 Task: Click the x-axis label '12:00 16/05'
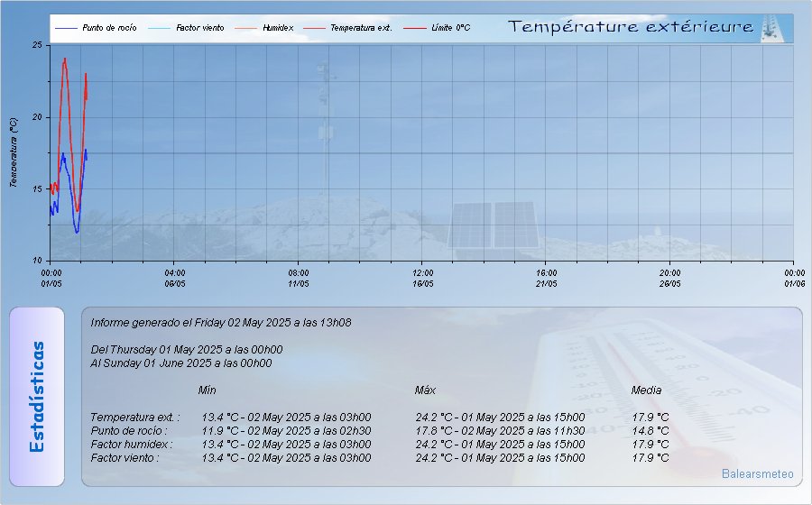[x=423, y=279]
